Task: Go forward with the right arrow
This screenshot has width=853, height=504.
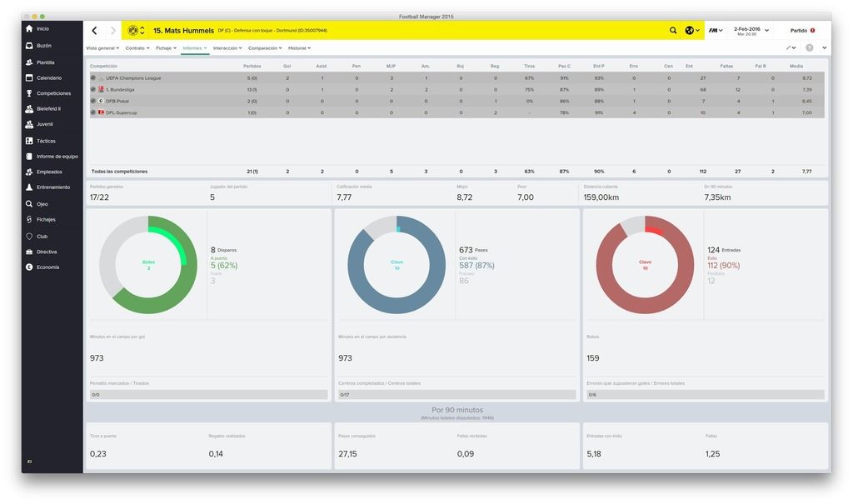Action: pos(113,31)
